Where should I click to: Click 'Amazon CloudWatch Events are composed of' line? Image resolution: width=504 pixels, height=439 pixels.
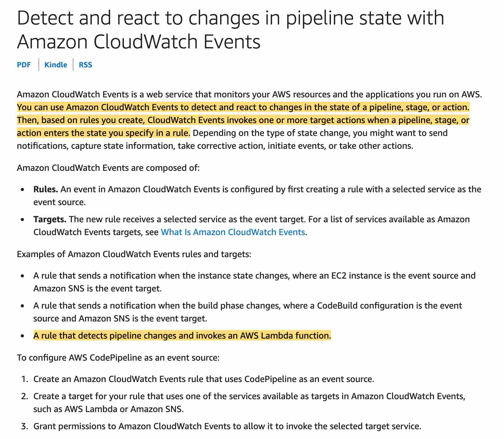[108, 168]
